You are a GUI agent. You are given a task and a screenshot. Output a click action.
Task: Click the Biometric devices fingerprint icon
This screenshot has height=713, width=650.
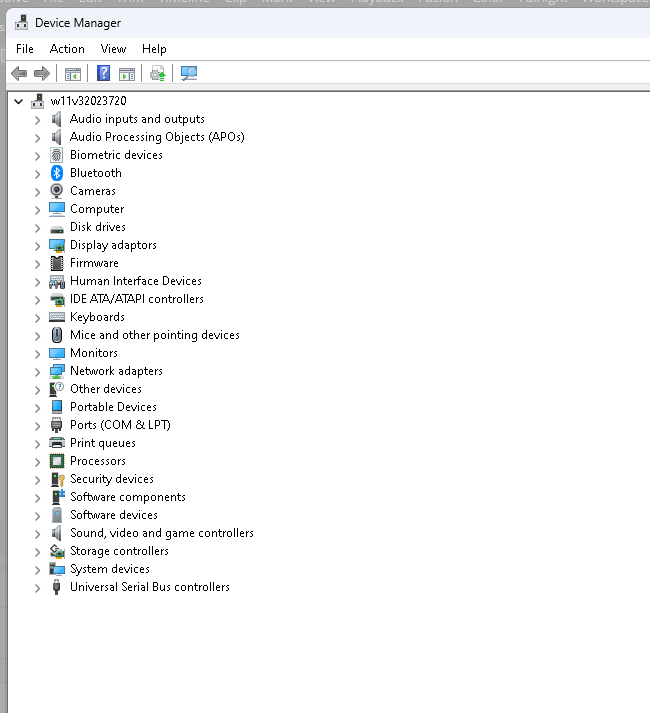coord(57,155)
